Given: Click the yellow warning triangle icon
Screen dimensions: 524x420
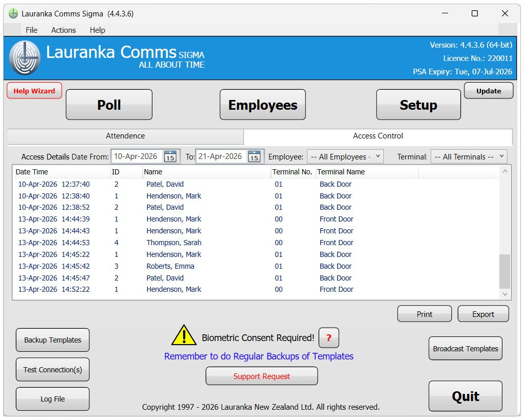Looking at the screenshot, I should click(x=184, y=335).
